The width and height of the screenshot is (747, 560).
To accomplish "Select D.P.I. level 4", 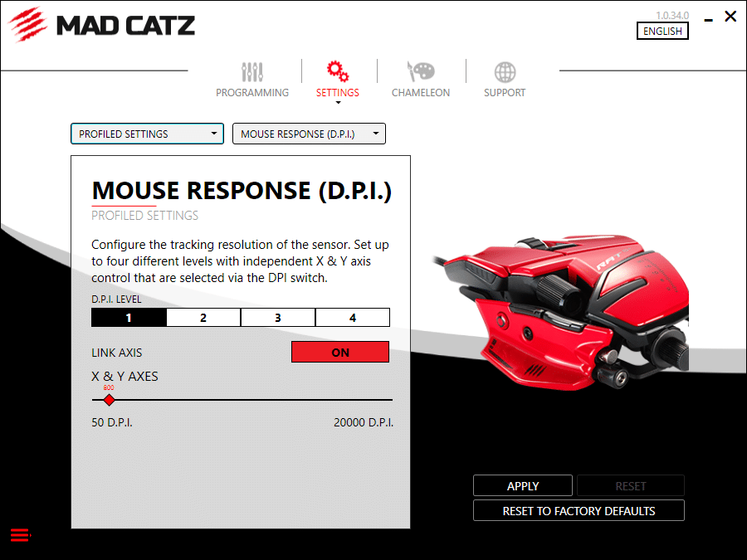I will [x=353, y=317].
